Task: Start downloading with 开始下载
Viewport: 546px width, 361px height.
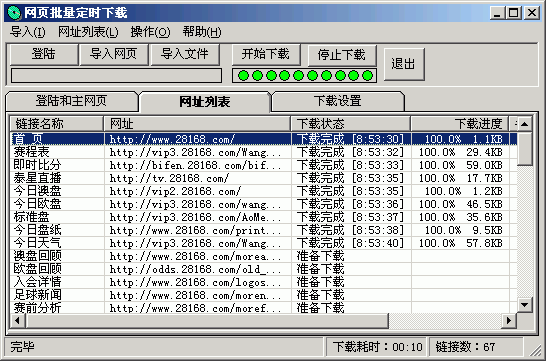Action: pyautogui.click(x=266, y=54)
